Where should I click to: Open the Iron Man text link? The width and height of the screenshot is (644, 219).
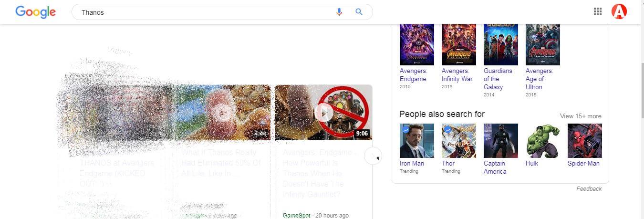(x=412, y=163)
